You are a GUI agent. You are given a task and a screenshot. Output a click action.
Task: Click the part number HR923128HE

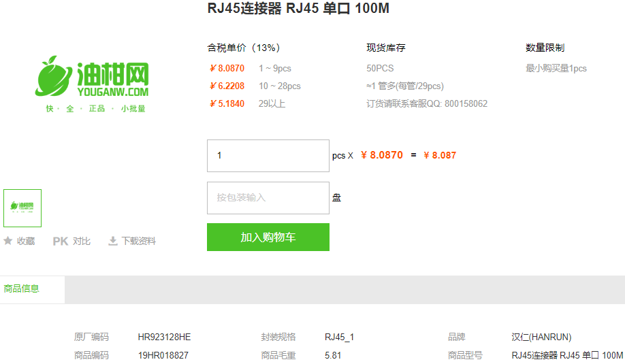click(164, 337)
